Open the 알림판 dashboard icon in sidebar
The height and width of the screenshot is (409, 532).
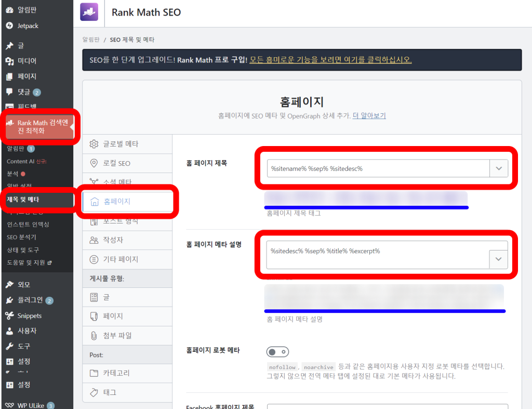click(9, 10)
